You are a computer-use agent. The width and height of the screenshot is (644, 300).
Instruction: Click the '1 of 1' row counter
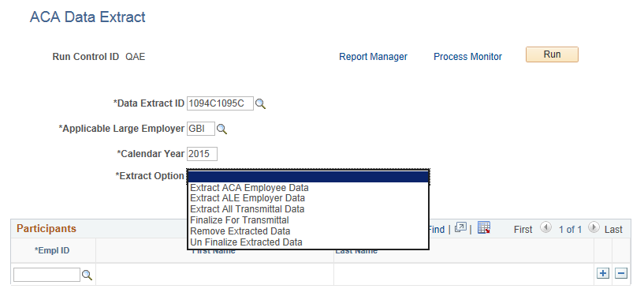point(570,229)
